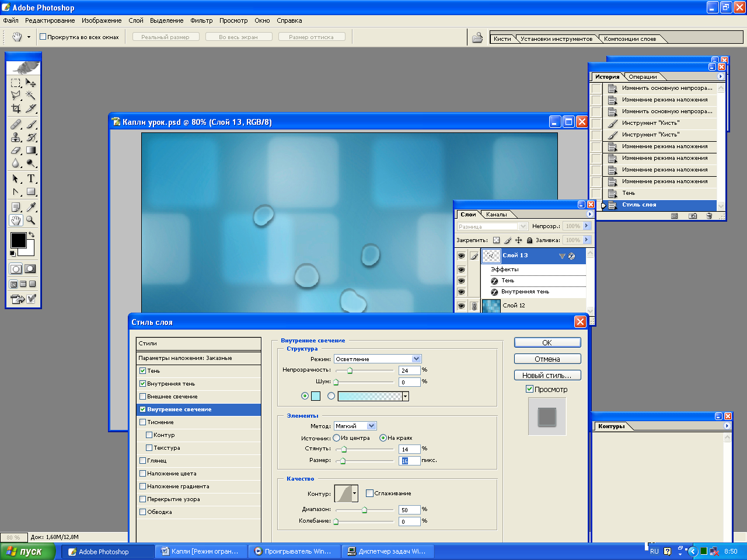Open the History panel flyout menu
The height and width of the screenshot is (560, 747).
(720, 76)
